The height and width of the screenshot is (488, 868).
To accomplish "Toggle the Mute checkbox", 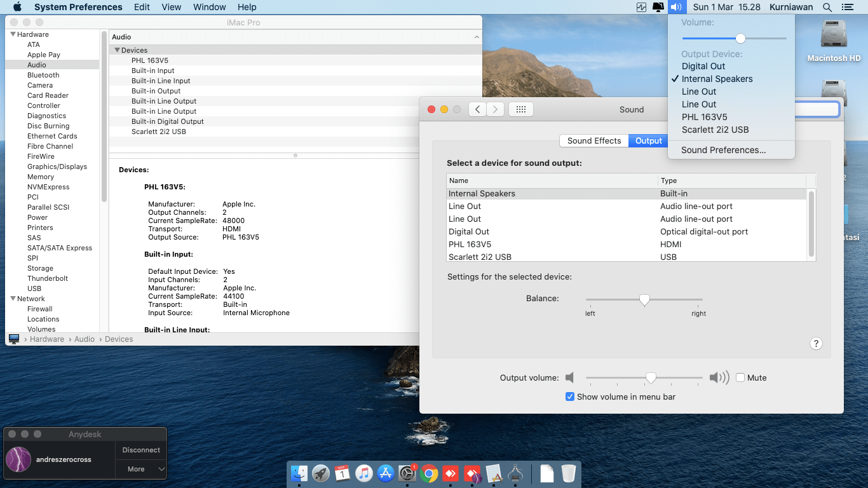I will 740,377.
